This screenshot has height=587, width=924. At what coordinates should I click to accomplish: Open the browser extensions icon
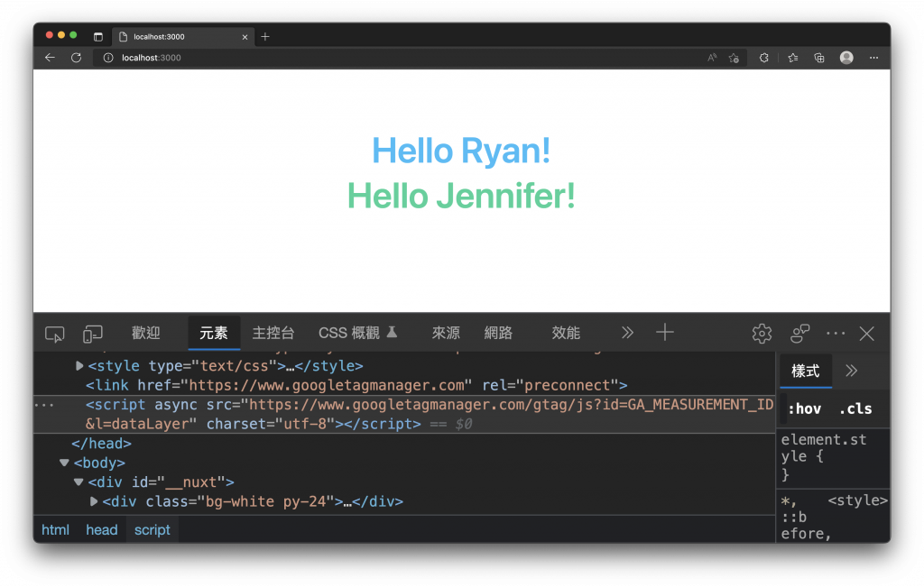click(x=763, y=58)
